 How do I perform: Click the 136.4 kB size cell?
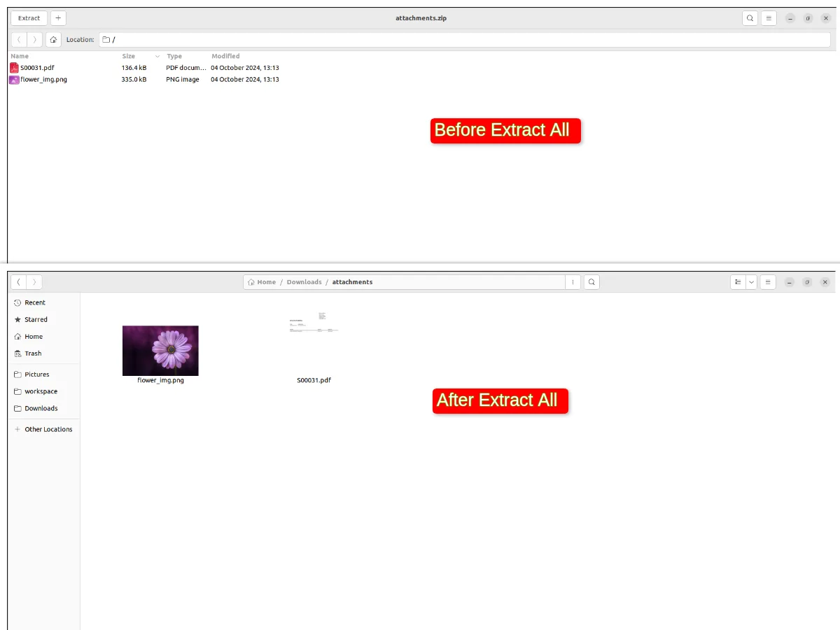pos(134,68)
